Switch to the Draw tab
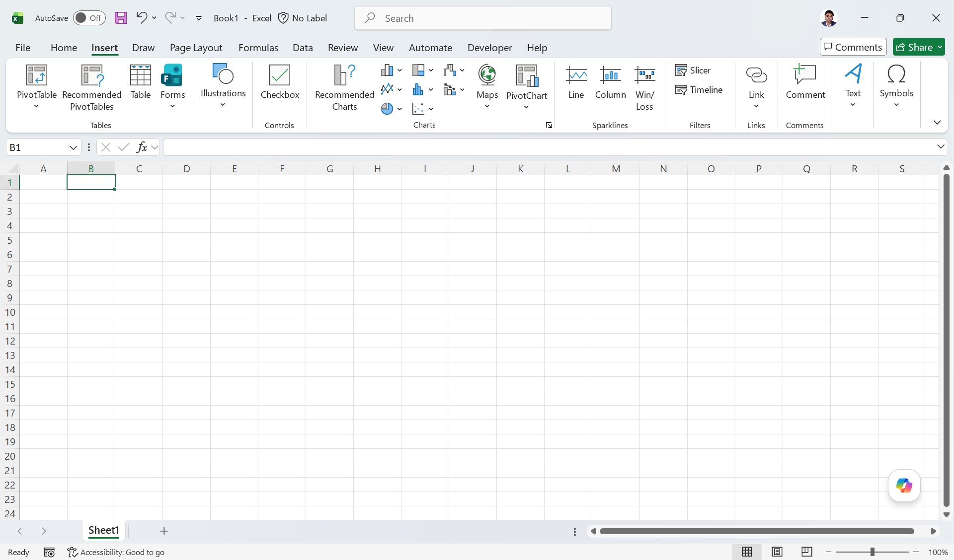Viewport: 954px width, 560px height. (143, 48)
